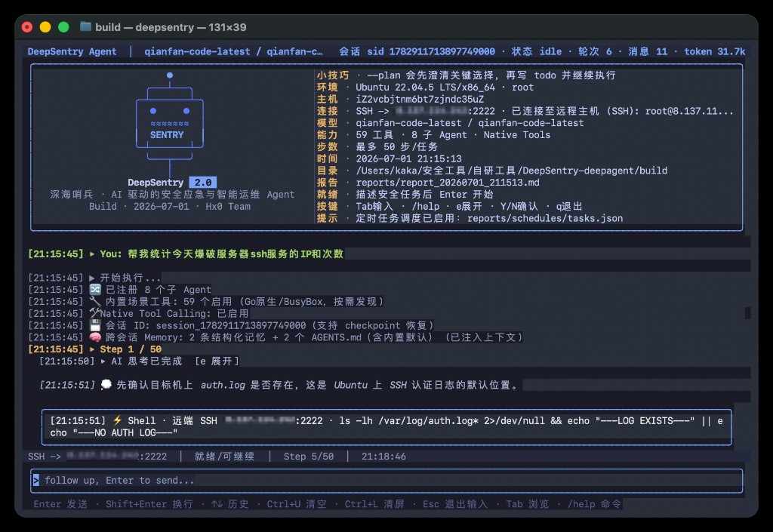773x532 pixels.
Task: Click the speech bubble icon before 先确认目标机上
Action: point(106,385)
